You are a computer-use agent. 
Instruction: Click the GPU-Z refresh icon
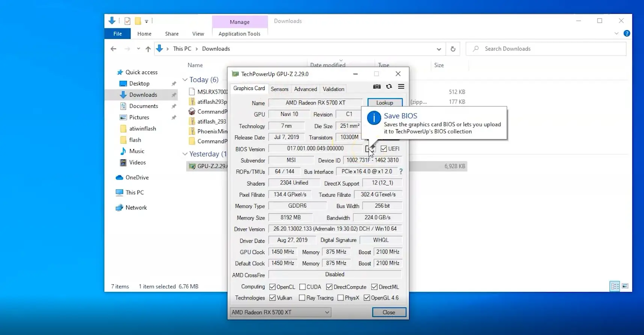point(389,87)
